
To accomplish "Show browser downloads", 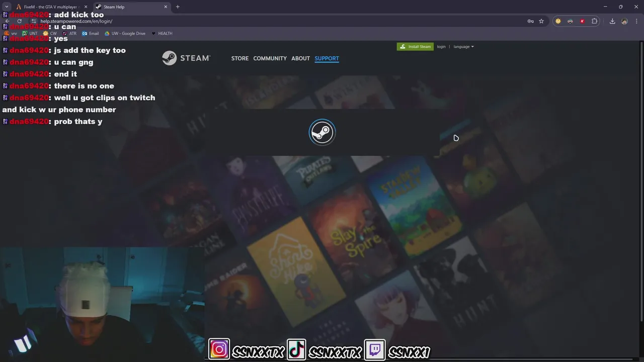I will pyautogui.click(x=612, y=21).
